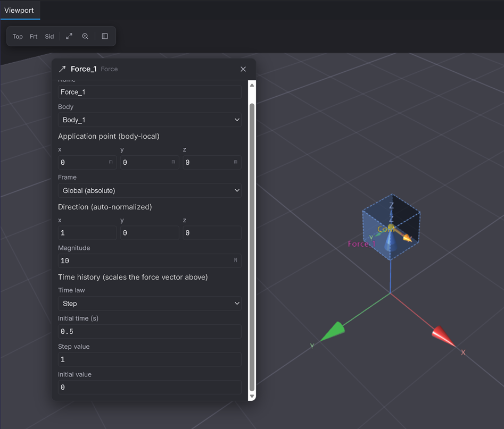Click the Initial time field showing 0.5

(x=150, y=331)
